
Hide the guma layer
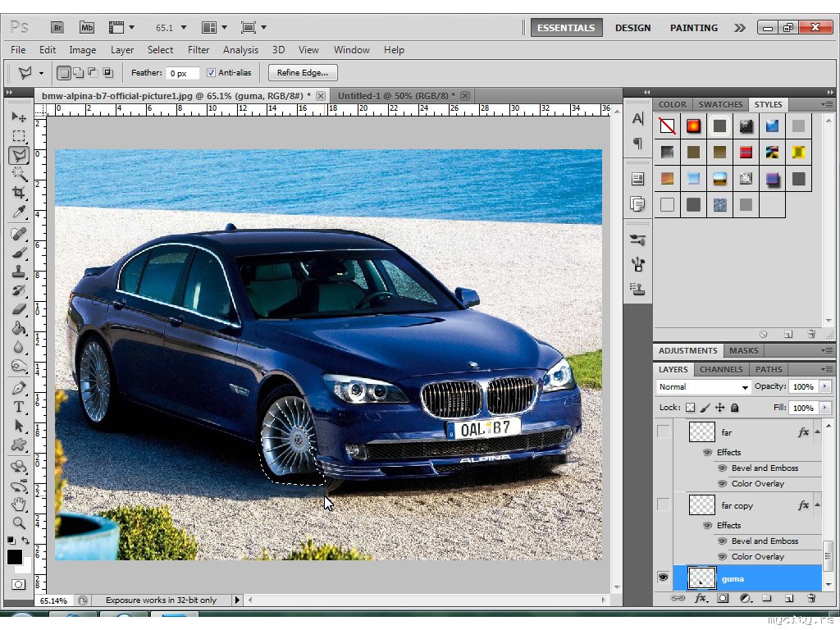pos(663,578)
